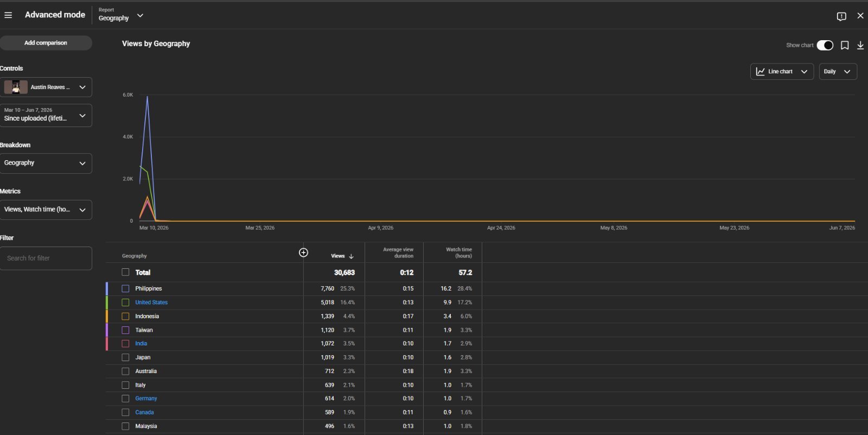Open the United States link

(151, 302)
